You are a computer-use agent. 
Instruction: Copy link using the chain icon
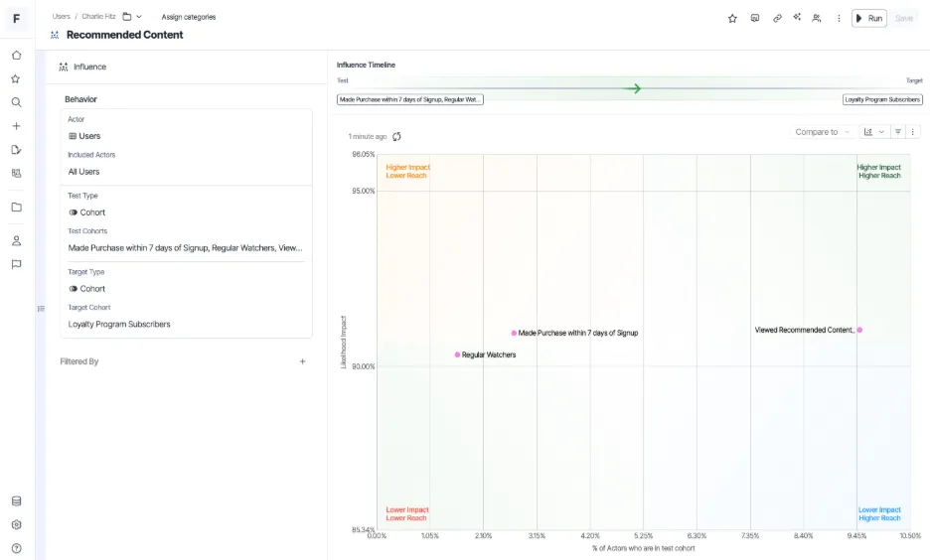(x=777, y=19)
